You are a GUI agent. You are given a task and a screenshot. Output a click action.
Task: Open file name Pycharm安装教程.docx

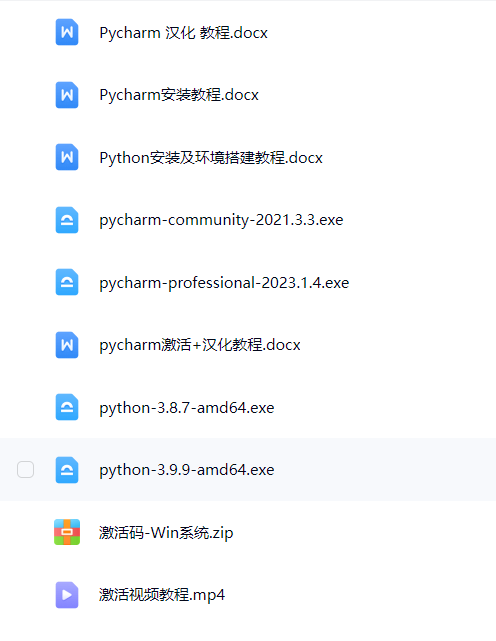pos(179,95)
